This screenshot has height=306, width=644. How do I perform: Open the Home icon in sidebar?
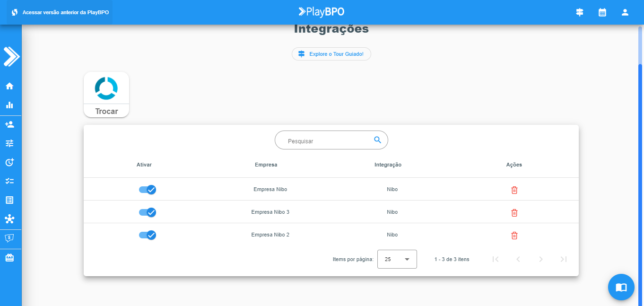[x=9, y=86]
